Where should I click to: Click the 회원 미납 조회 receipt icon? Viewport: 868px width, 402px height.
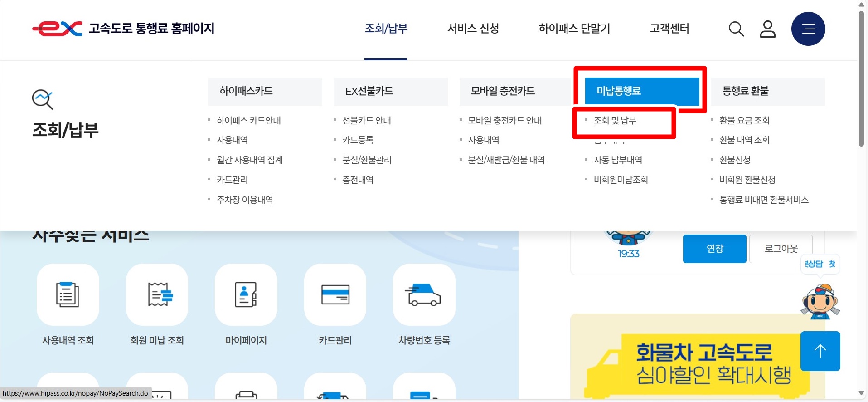[x=157, y=294]
